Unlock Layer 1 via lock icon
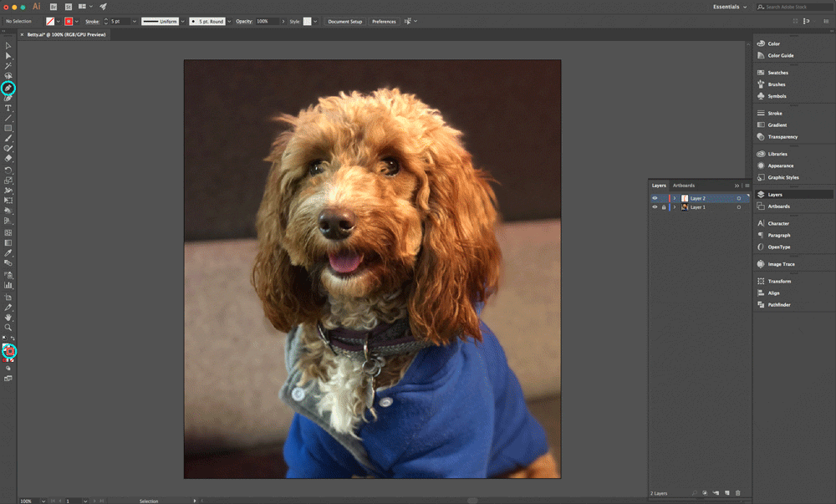 click(664, 207)
